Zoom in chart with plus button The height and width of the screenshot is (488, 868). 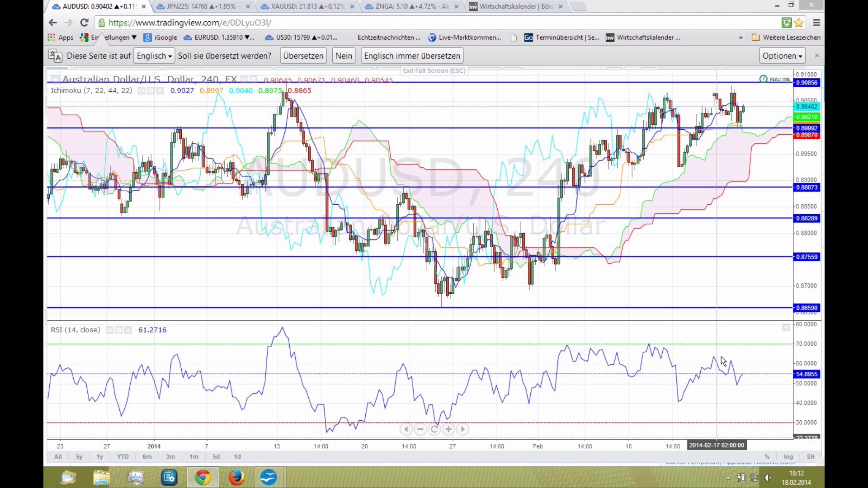tap(448, 429)
